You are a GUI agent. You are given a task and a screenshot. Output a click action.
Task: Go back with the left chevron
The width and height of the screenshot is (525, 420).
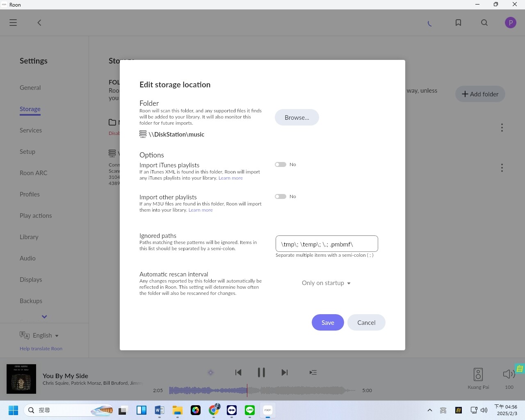click(x=39, y=23)
